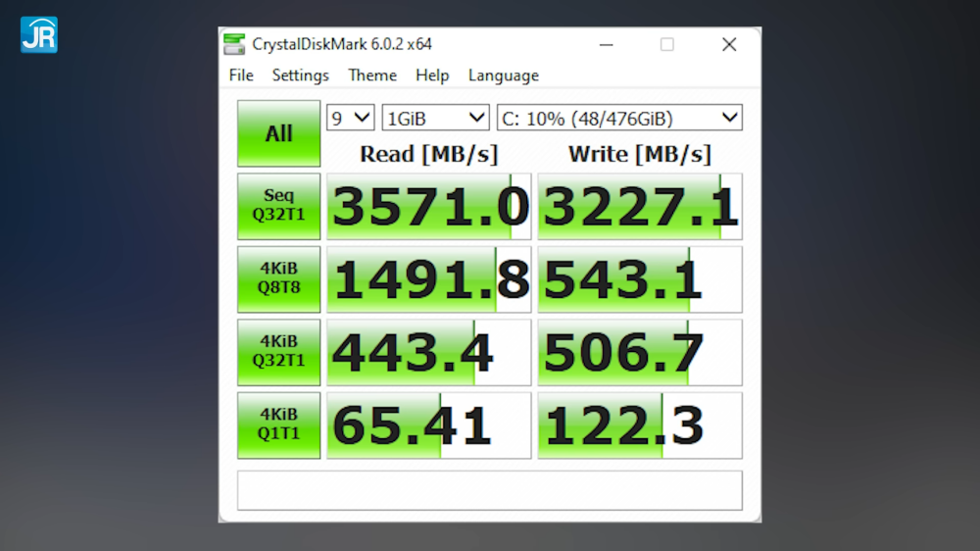Click the Seq read result 3571.0
This screenshot has width=980, height=551.
point(428,207)
